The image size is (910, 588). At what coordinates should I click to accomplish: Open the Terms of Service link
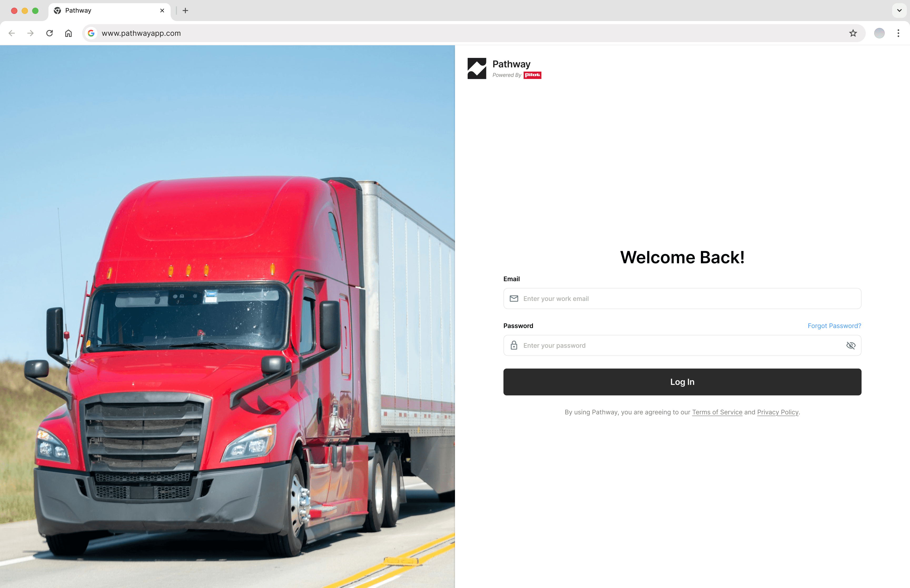pyautogui.click(x=717, y=412)
